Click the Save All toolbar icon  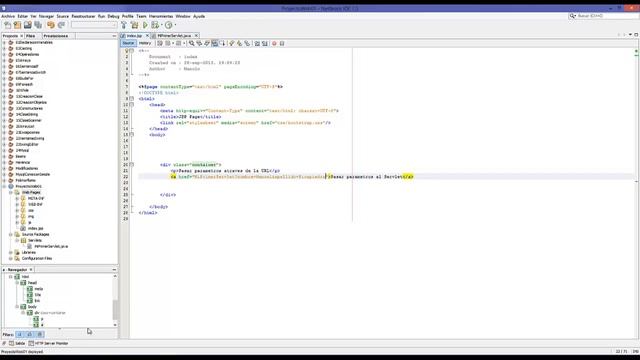(x=38, y=25)
